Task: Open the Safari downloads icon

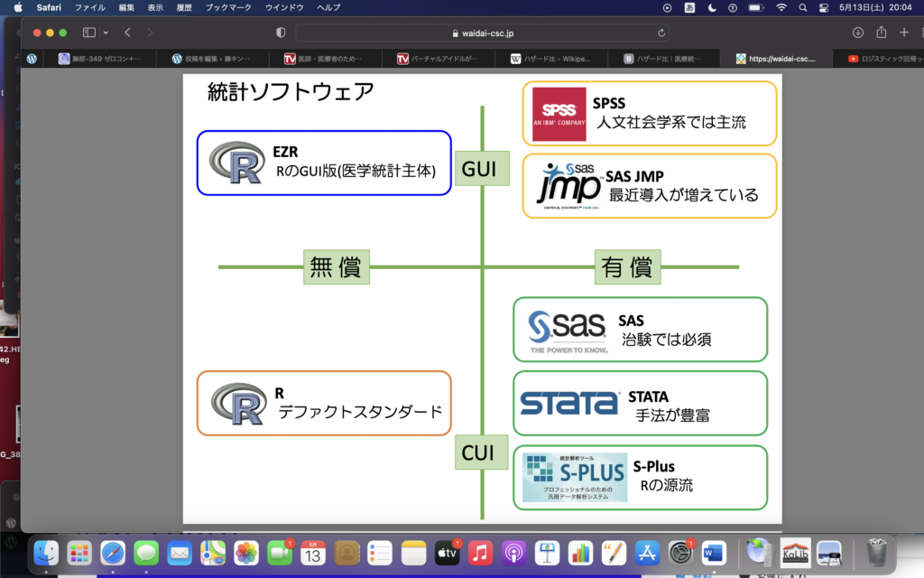Action: click(857, 33)
